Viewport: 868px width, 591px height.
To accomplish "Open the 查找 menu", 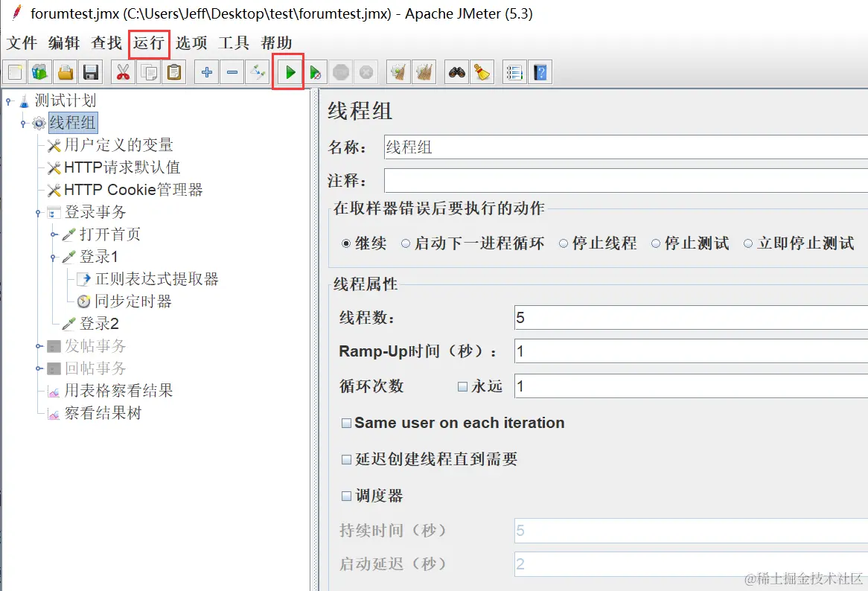I will point(106,42).
